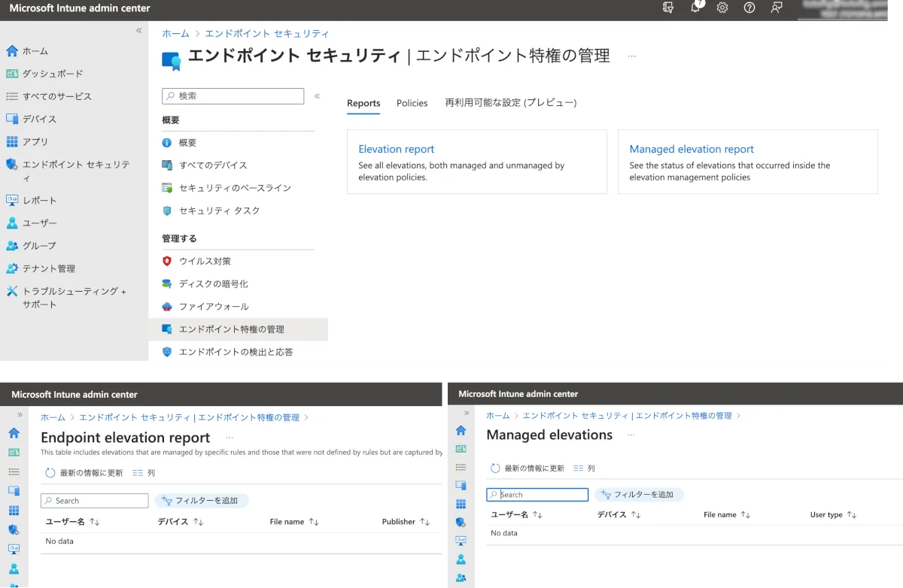903x588 pixels.
Task: Switch to 再利用可能な設定 (プレビュー) tab
Action: 510,103
